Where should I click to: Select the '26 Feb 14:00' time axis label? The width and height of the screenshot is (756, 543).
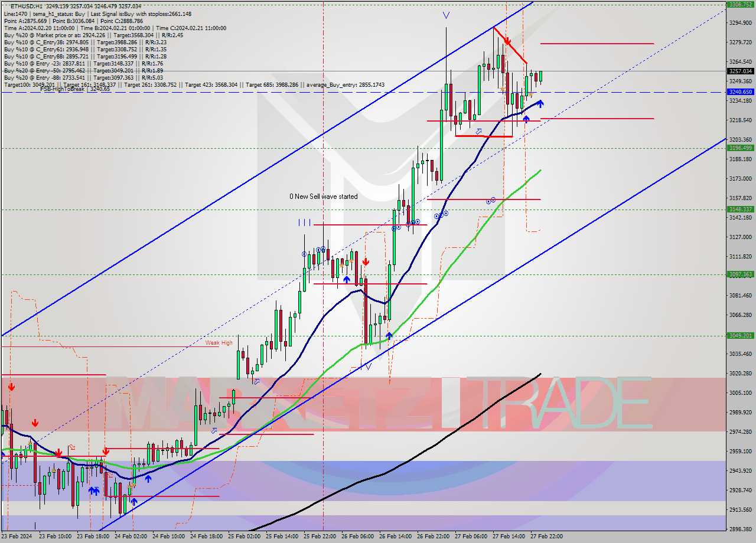(396, 537)
